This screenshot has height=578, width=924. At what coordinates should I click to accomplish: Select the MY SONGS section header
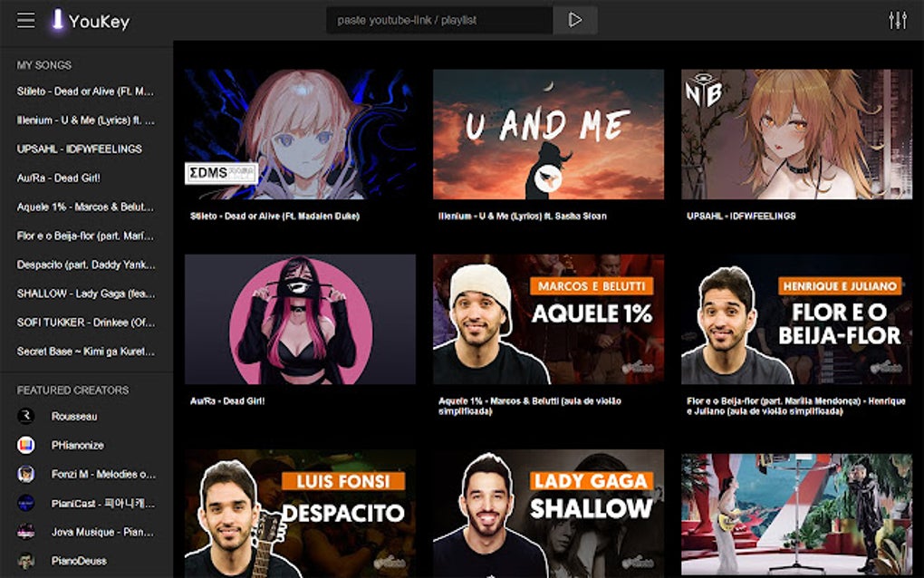pos(42,65)
